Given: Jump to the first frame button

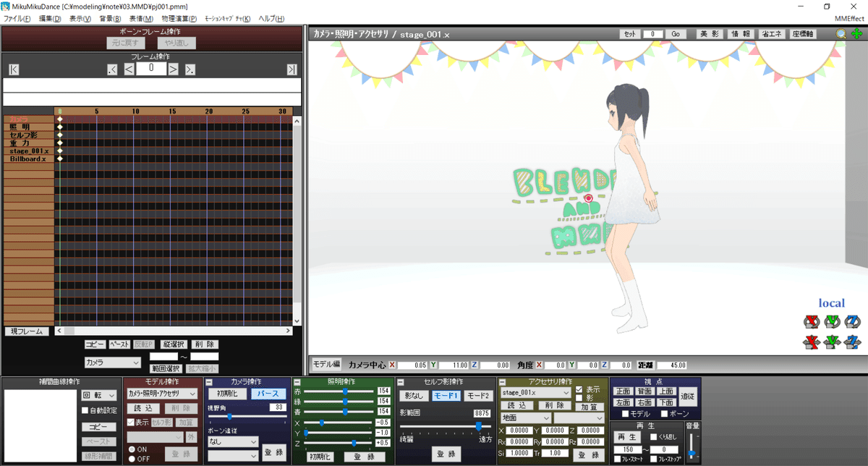Looking at the screenshot, I should point(14,69).
